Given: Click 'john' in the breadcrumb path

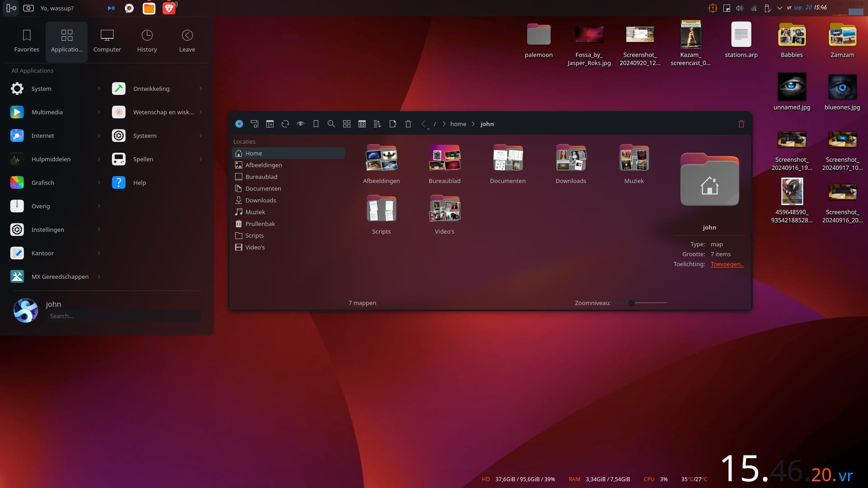Looking at the screenshot, I should click(487, 124).
